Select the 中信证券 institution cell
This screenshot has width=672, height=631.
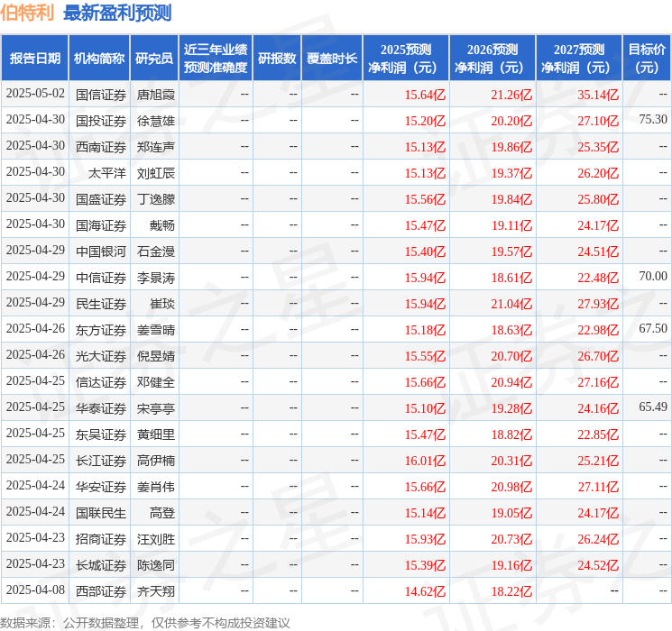(x=101, y=278)
